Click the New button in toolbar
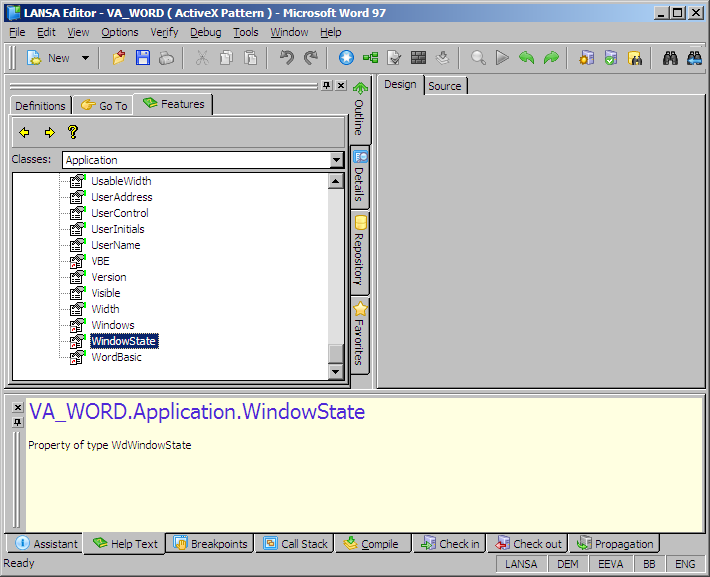 pos(50,58)
